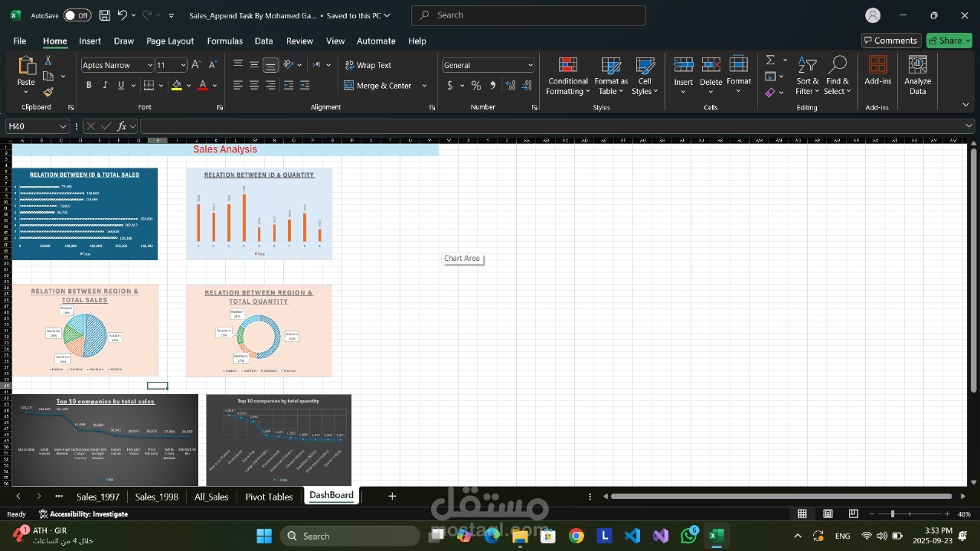Image resolution: width=980 pixels, height=551 pixels.
Task: Click the Save icon in title bar
Action: click(105, 15)
